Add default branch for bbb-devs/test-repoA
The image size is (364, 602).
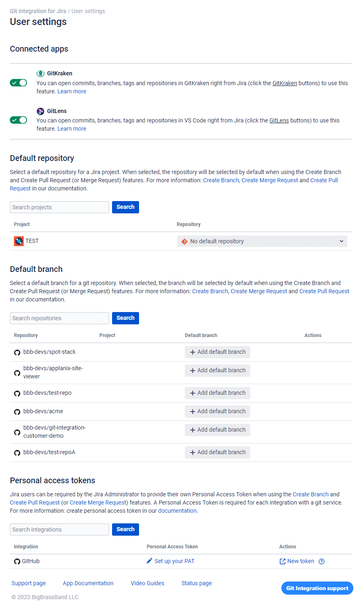(x=218, y=453)
